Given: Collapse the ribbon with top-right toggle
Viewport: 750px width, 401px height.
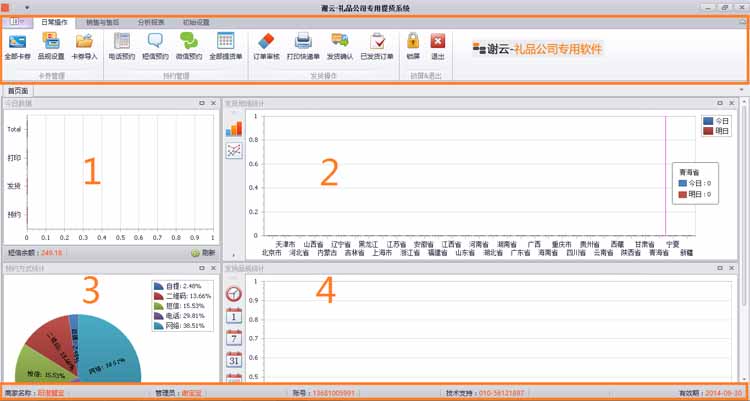Looking at the screenshot, I should click(742, 22).
